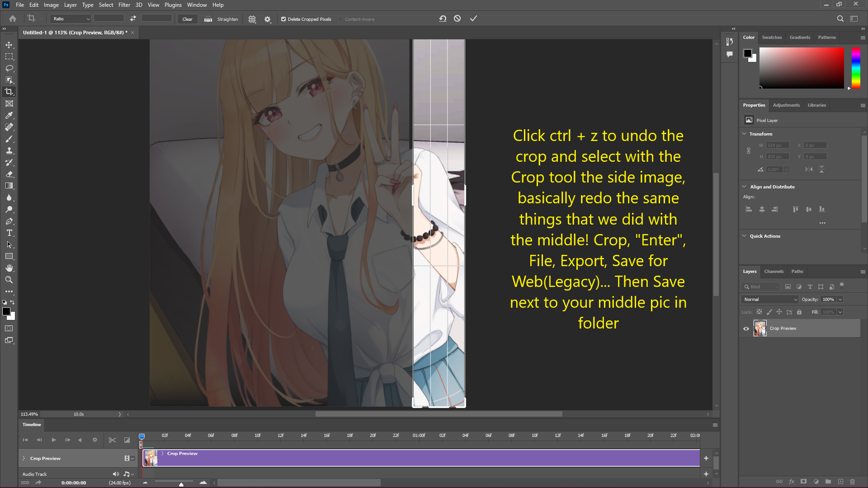The height and width of the screenshot is (488, 868).
Task: Switch to the Channels tab
Action: point(774,272)
